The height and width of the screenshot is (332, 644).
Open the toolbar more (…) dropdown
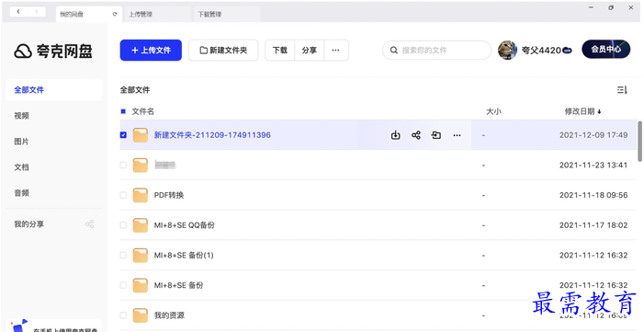coord(336,51)
